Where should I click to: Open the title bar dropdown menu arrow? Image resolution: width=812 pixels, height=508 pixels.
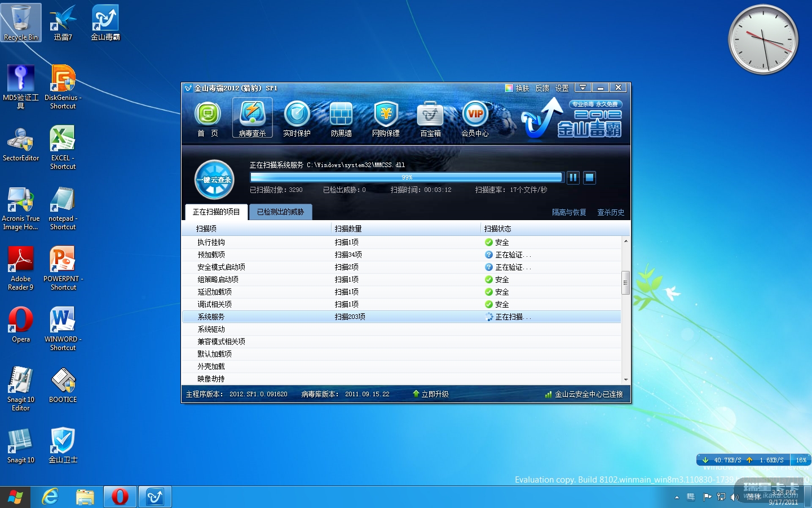[x=582, y=88]
